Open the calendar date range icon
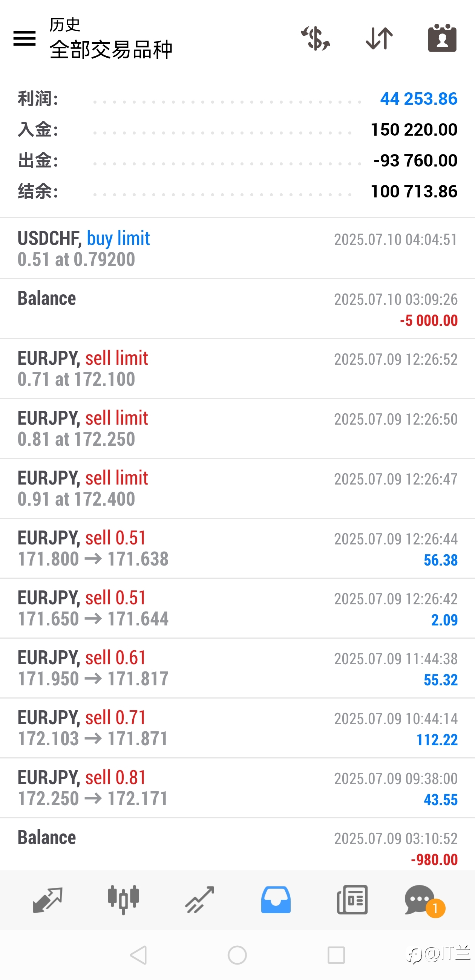The image size is (475, 980). pos(442,38)
